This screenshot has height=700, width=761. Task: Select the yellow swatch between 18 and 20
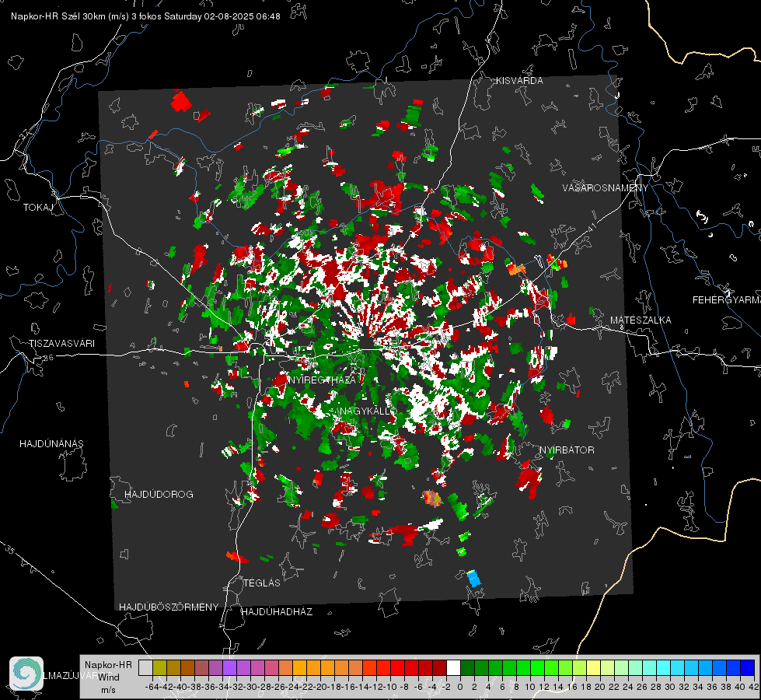[593, 667]
